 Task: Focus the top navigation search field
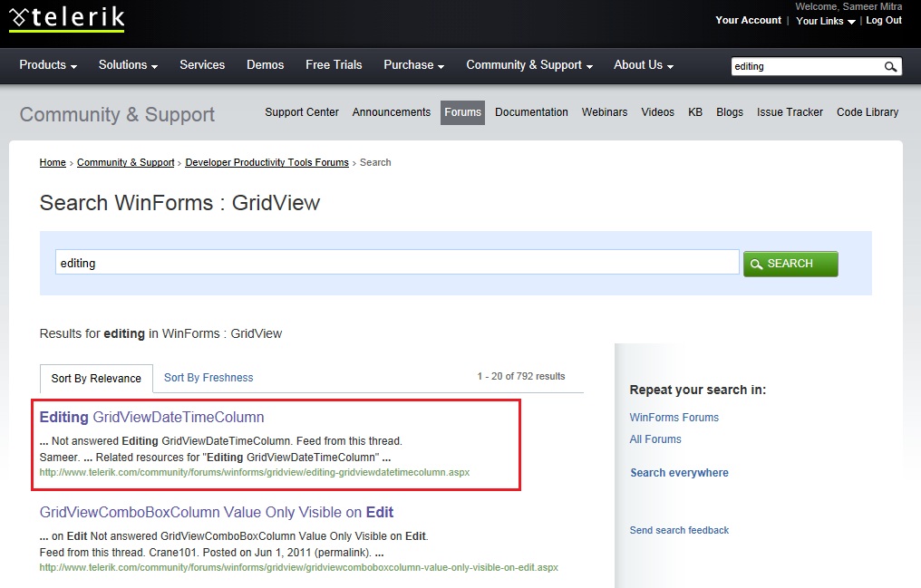pos(806,66)
